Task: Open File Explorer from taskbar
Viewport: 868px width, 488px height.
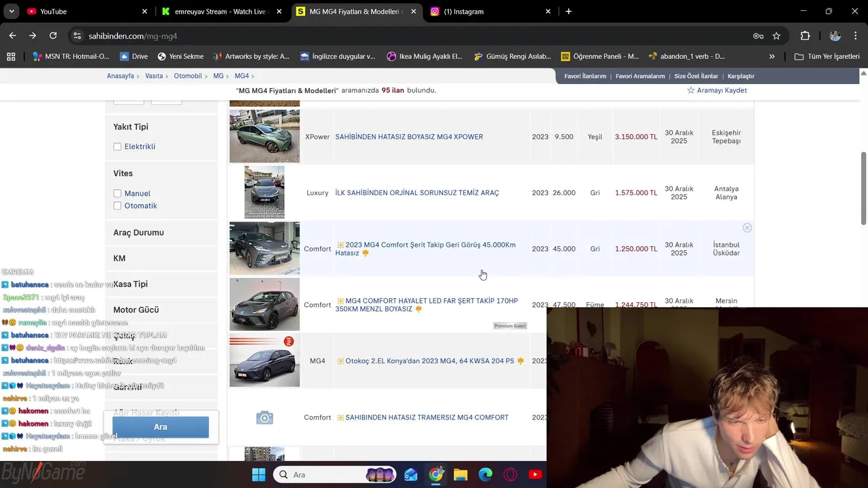Action: (460, 474)
